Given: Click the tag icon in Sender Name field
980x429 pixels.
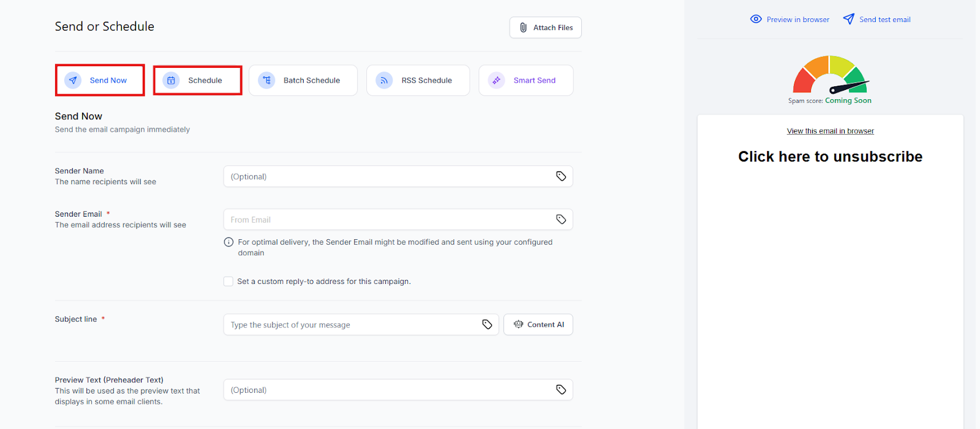Looking at the screenshot, I should tap(560, 176).
